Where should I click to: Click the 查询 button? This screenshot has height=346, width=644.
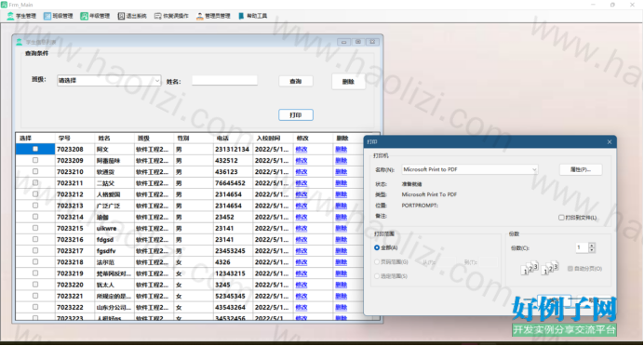(296, 81)
